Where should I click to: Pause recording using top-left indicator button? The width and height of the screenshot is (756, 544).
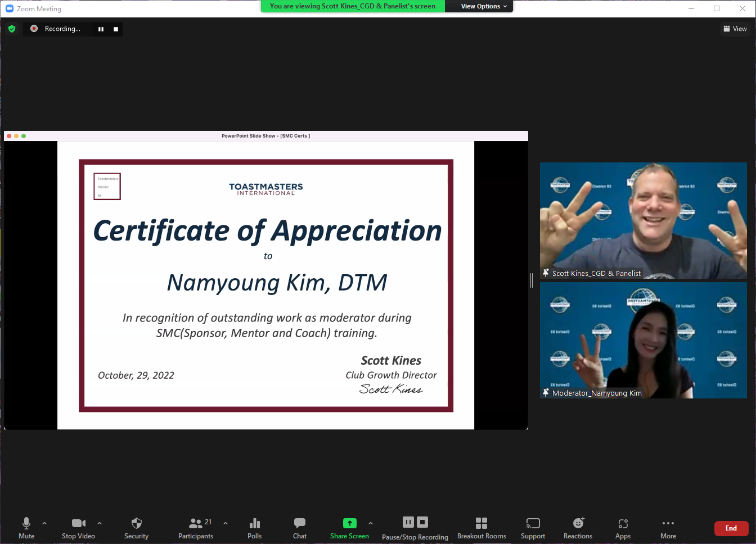(x=101, y=29)
